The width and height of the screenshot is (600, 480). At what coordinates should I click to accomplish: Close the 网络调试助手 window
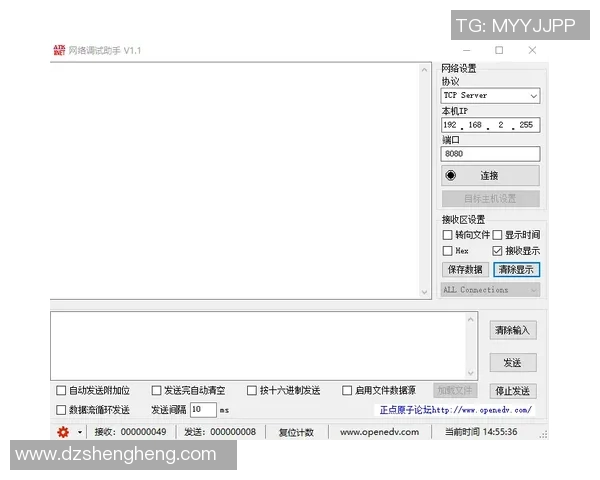532,50
